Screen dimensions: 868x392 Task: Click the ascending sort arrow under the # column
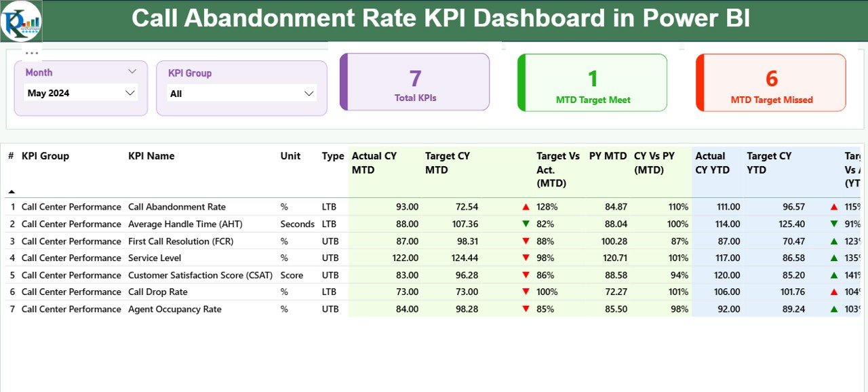(x=12, y=191)
